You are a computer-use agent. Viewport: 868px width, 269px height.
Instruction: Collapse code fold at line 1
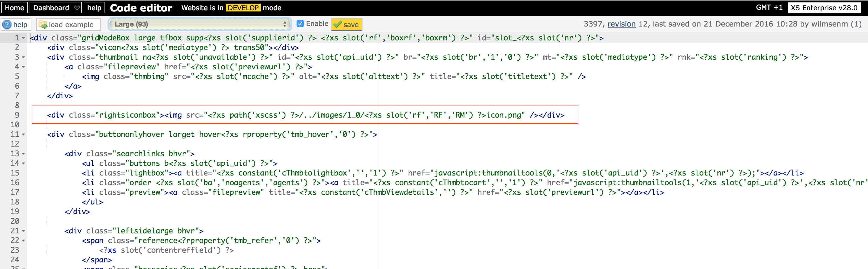23,38
